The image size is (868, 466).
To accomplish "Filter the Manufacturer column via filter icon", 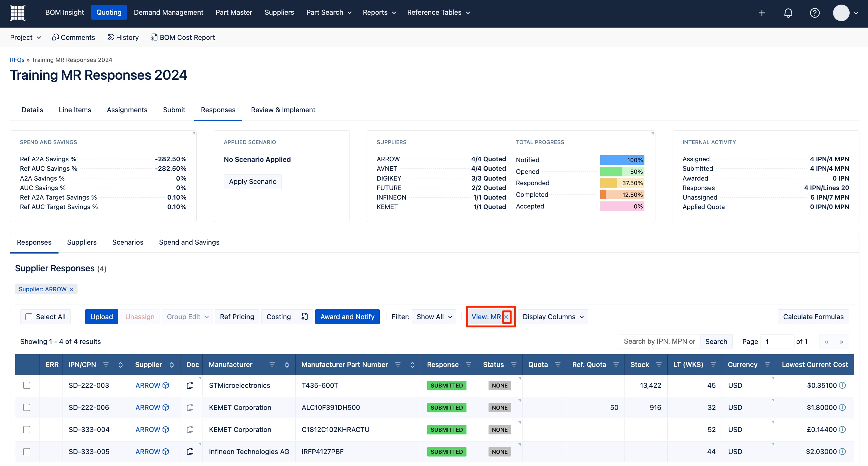I will coord(272,365).
